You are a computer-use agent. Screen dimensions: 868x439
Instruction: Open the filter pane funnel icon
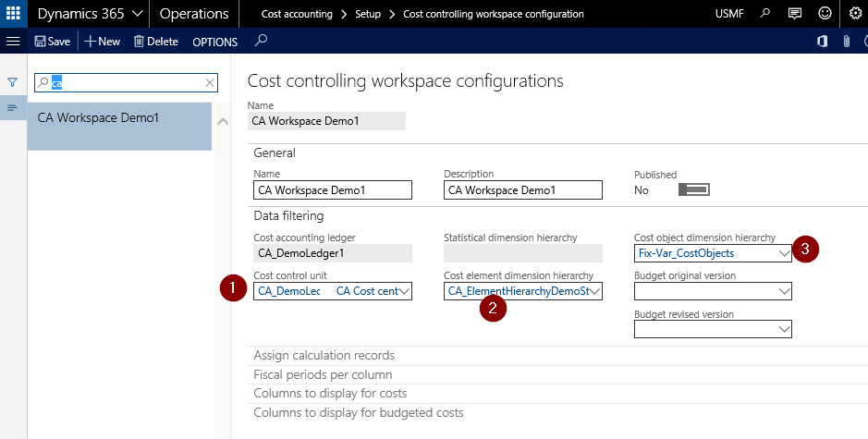click(x=13, y=82)
